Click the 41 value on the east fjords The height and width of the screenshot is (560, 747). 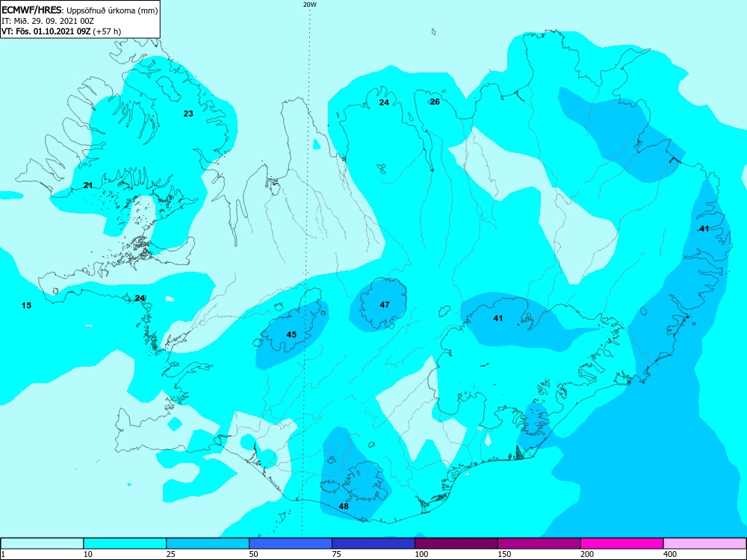704,228
